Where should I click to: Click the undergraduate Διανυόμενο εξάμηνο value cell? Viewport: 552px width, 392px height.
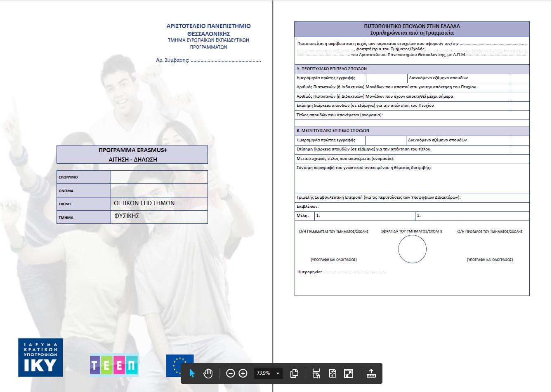520,78
